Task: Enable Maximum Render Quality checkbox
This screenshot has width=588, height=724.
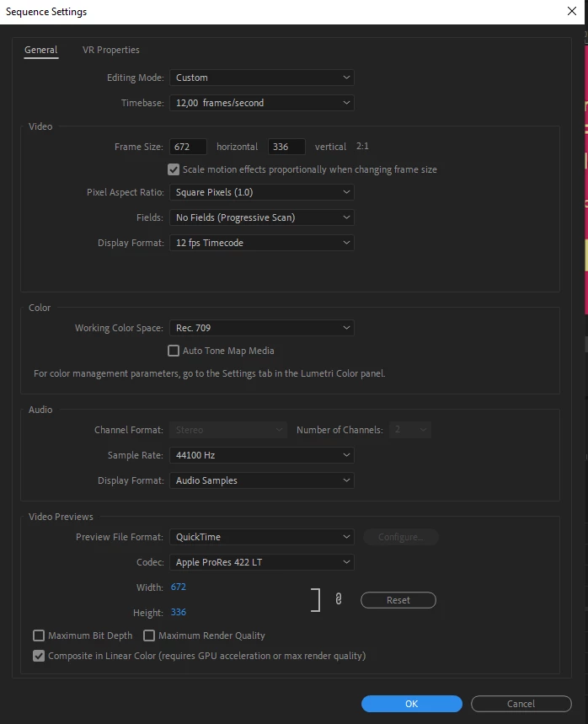Action: tap(149, 636)
